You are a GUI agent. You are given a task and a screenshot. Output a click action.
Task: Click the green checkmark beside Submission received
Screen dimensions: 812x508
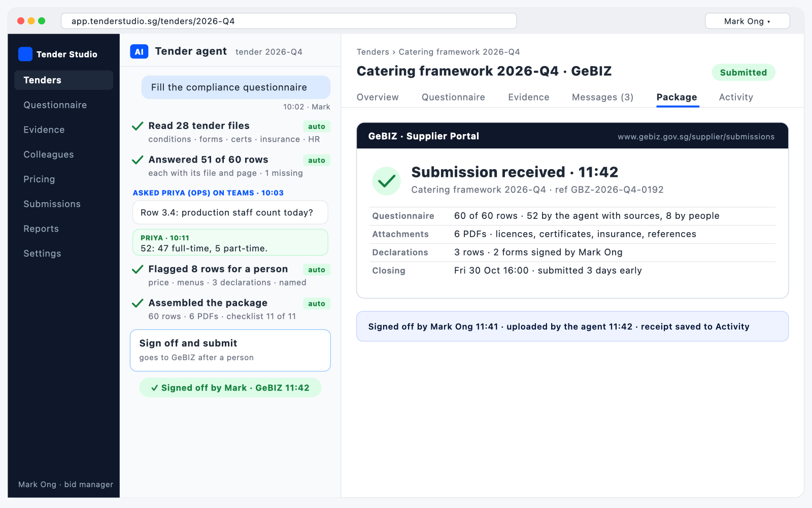point(387,181)
